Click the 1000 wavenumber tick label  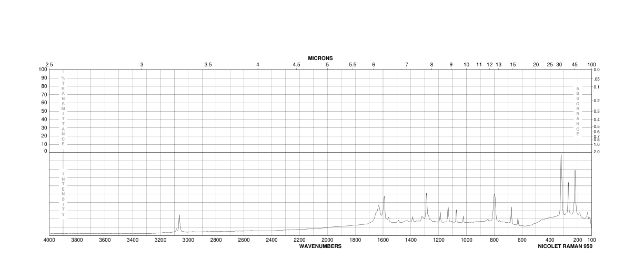tap(466, 240)
